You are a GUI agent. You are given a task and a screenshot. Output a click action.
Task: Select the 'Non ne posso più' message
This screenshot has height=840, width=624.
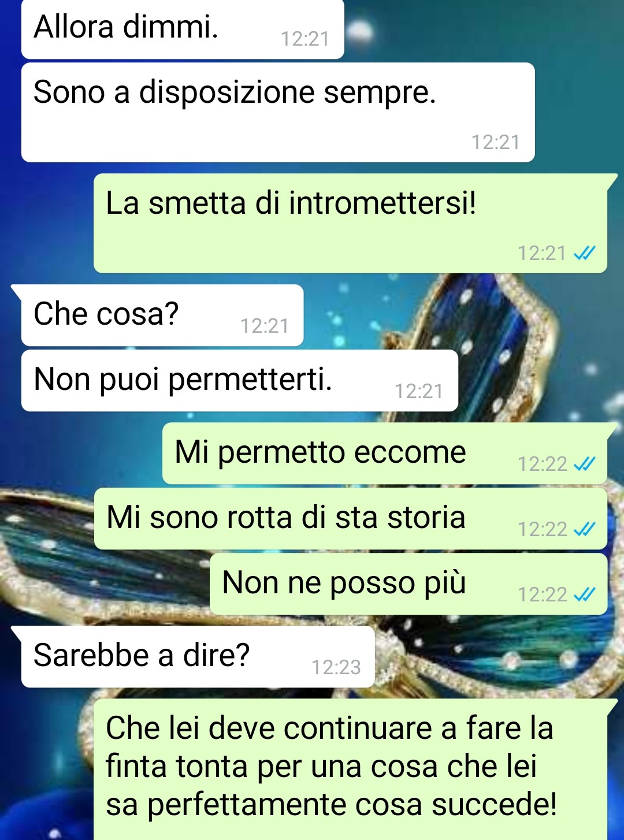pyautogui.click(x=408, y=584)
